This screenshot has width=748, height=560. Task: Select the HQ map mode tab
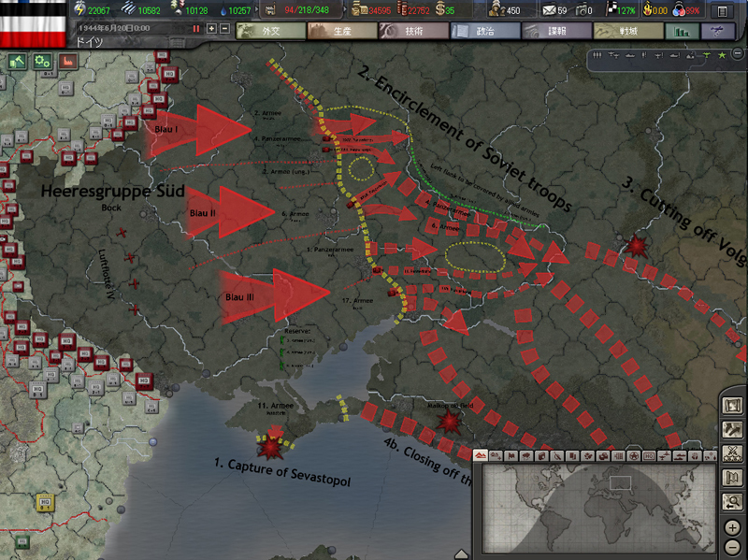[649, 456]
